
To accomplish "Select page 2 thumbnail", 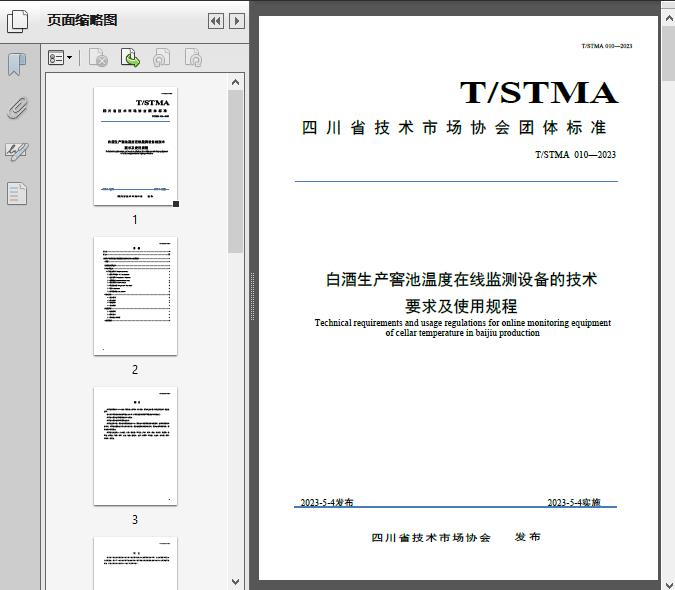I will point(136,296).
